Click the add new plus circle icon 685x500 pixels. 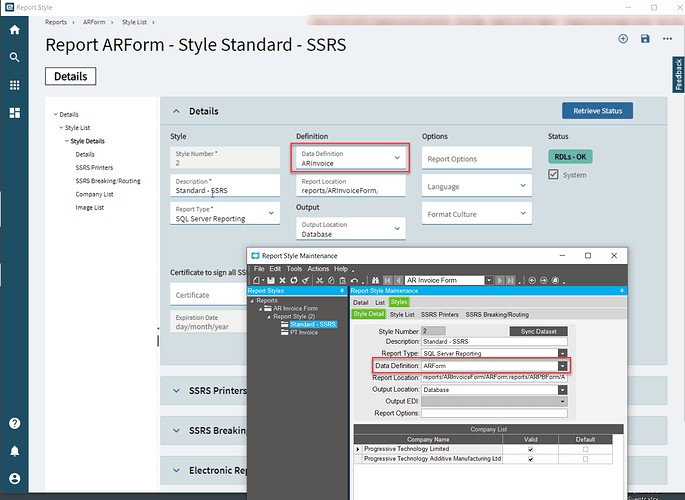point(623,38)
